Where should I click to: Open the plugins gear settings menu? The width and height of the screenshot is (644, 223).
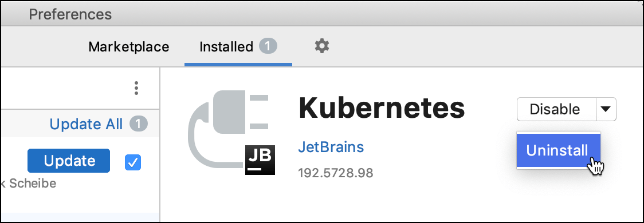point(322,46)
